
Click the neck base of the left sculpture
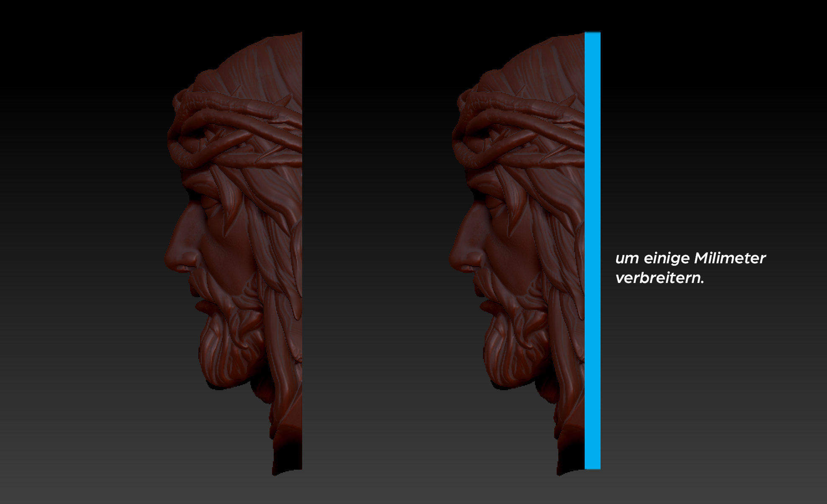tap(288, 456)
